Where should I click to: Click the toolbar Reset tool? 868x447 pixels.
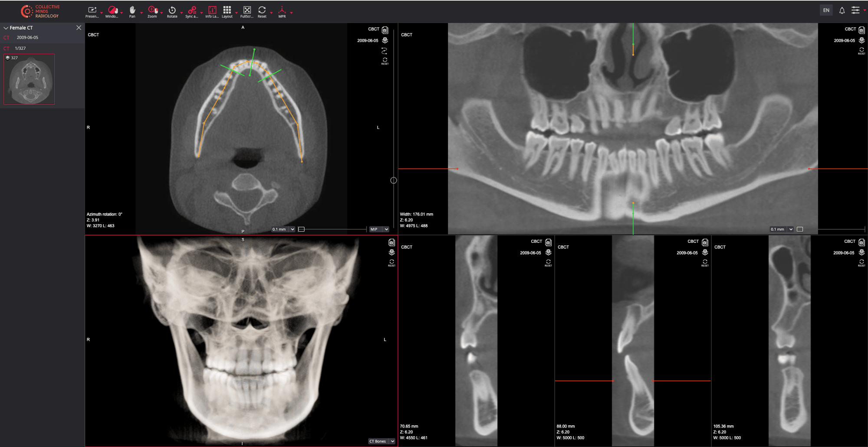coord(262,12)
